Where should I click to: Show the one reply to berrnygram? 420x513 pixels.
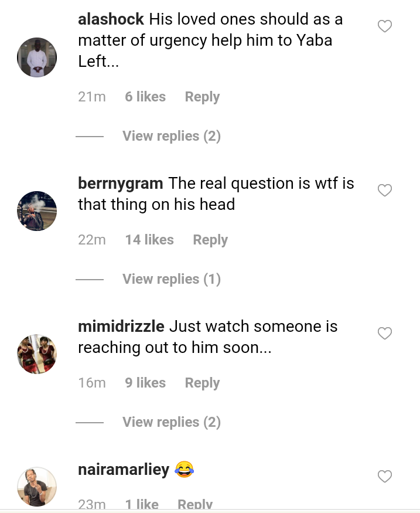click(171, 279)
